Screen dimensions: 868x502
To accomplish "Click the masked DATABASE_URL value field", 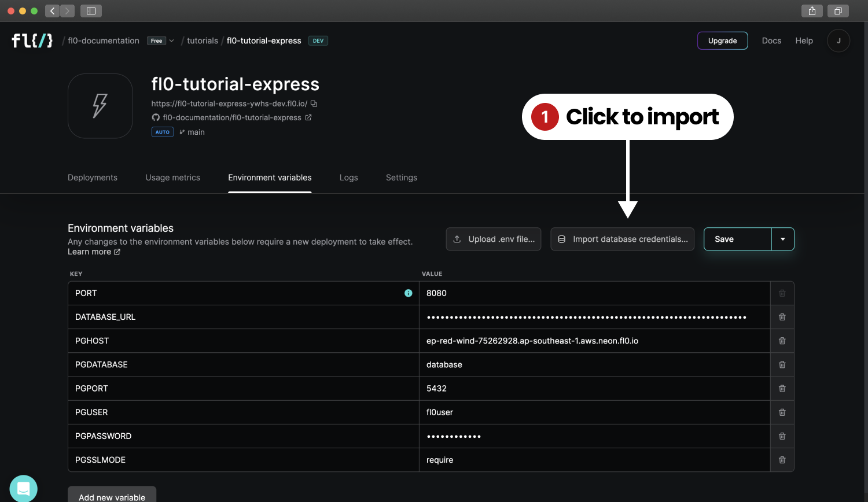I will click(594, 317).
